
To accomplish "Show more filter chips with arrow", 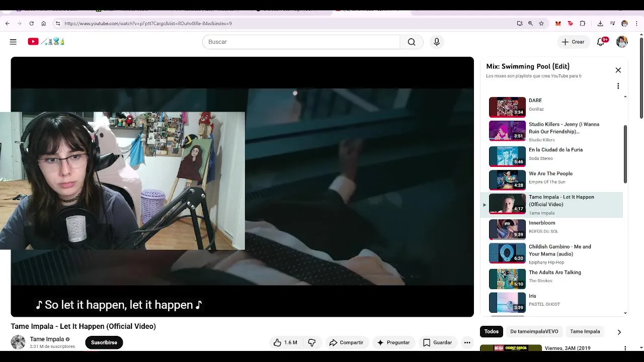I will click(619, 332).
